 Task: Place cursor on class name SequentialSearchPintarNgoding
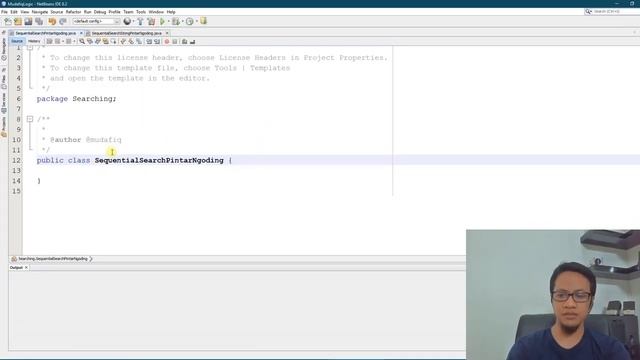click(x=159, y=160)
